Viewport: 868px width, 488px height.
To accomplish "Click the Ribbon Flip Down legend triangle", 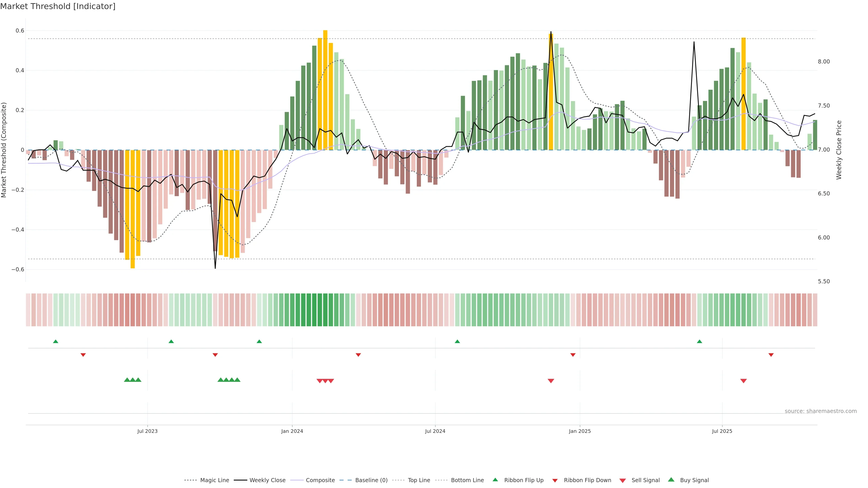I will pos(555,480).
